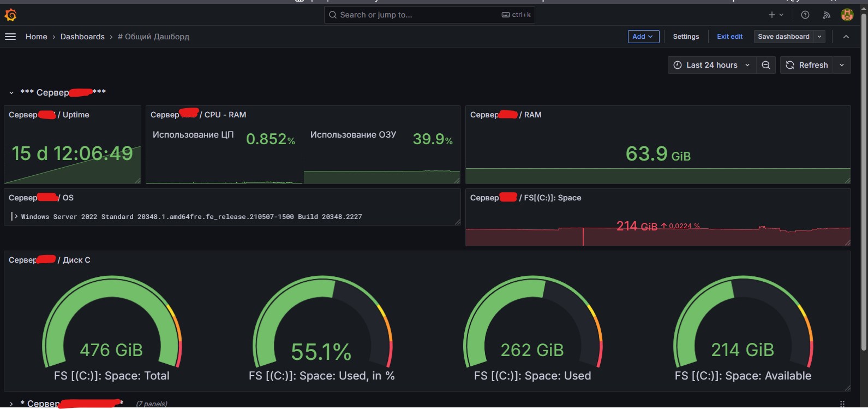Click the 55.1% Space: Used gauge

321,328
